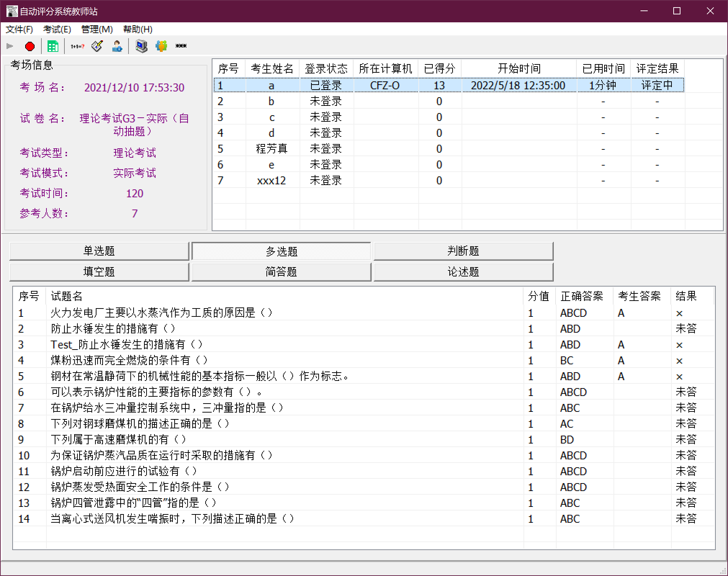
Task: Click the pencil and paper grading icon
Action: pos(97,46)
